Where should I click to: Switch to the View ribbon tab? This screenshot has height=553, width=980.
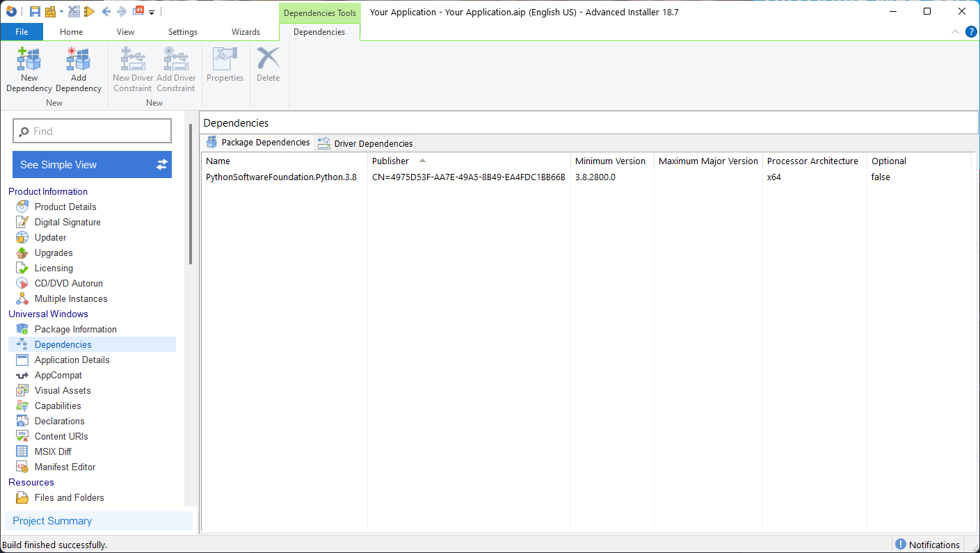coord(126,32)
